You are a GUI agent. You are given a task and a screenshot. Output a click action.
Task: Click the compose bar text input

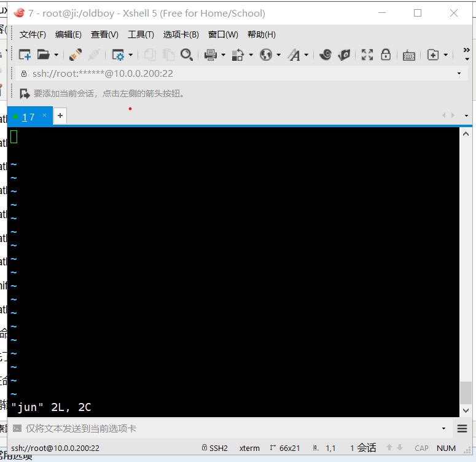[x=231, y=429]
